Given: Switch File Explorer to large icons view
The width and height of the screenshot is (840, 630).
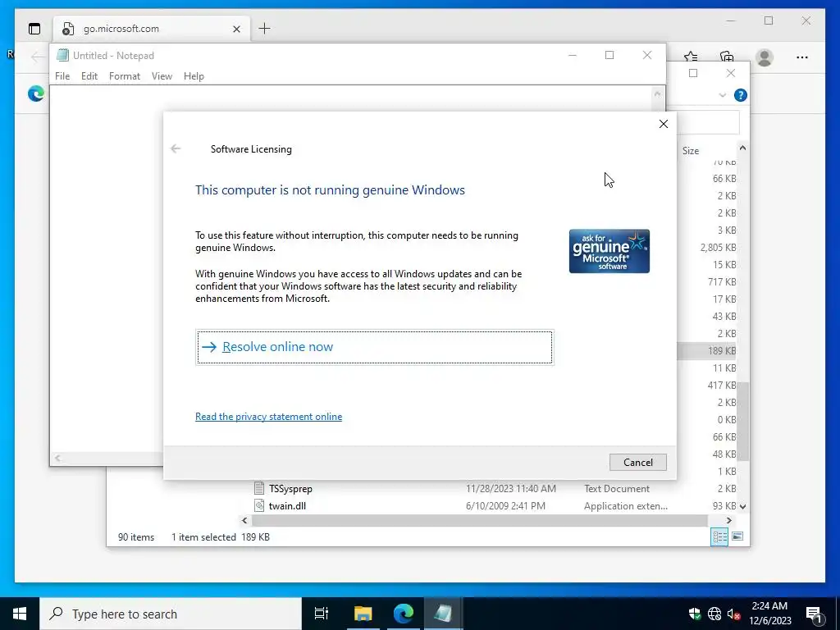Looking at the screenshot, I should pos(737,536).
